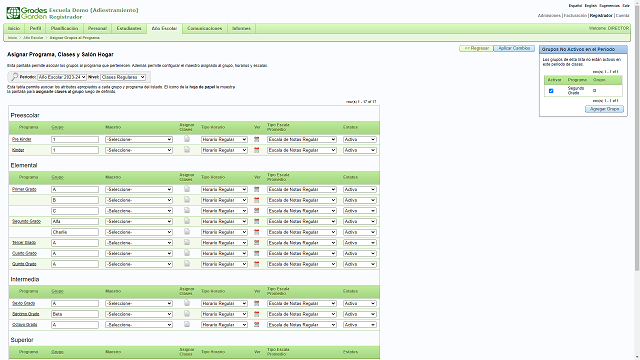Click group name field containing Charlie
640x360 pixels.
click(75, 232)
